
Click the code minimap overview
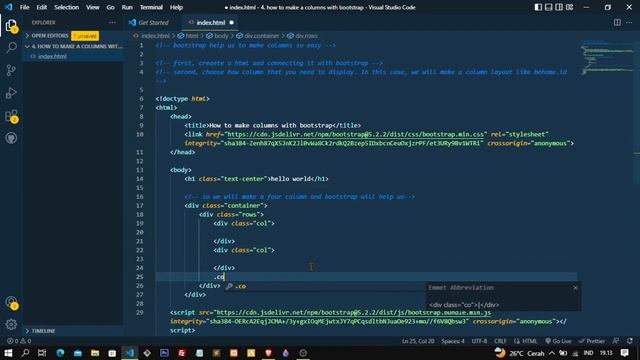coord(607,57)
